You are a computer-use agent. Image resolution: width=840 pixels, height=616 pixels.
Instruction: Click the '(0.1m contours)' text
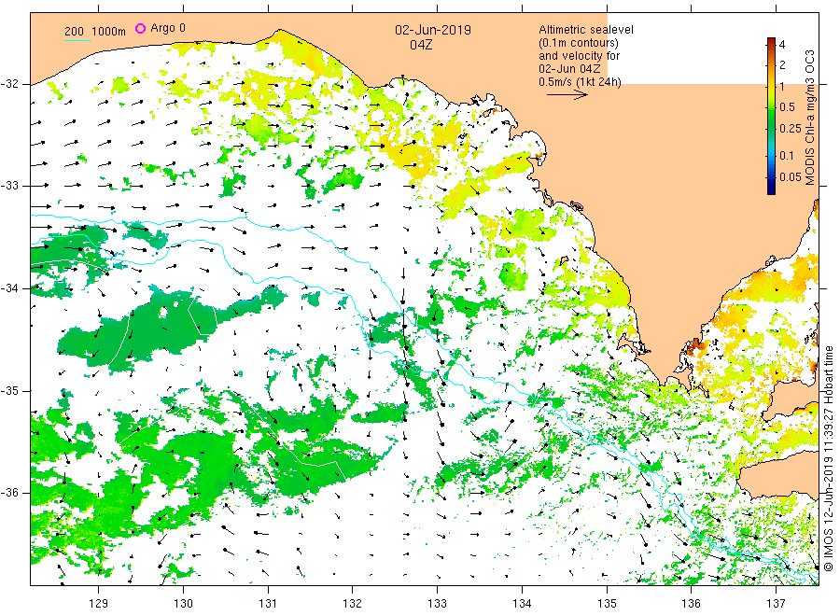(579, 43)
